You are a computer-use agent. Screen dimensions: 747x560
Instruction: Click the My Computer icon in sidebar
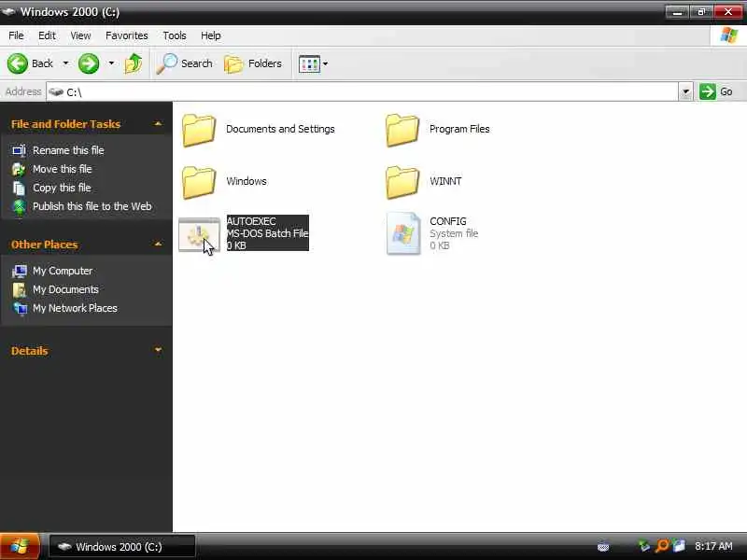point(20,271)
